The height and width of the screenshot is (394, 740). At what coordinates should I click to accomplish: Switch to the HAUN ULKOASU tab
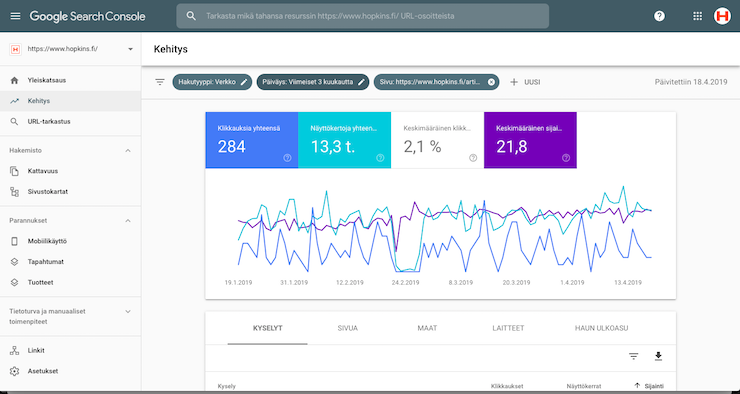[601, 328]
